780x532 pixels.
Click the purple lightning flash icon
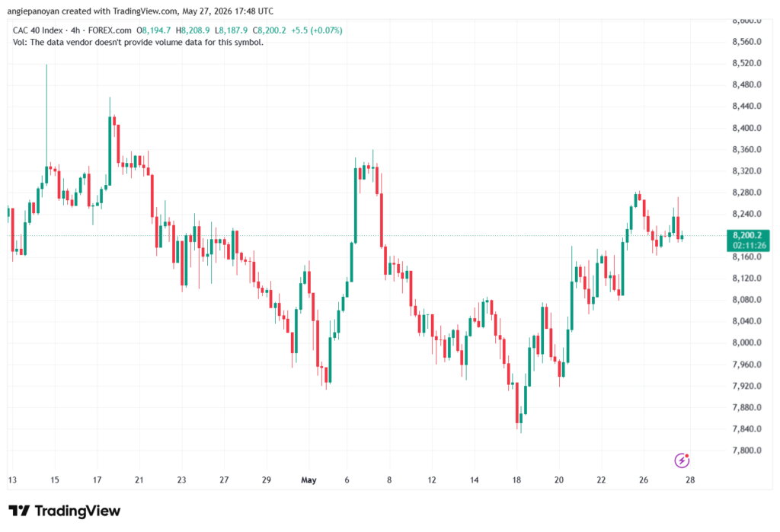click(x=682, y=460)
